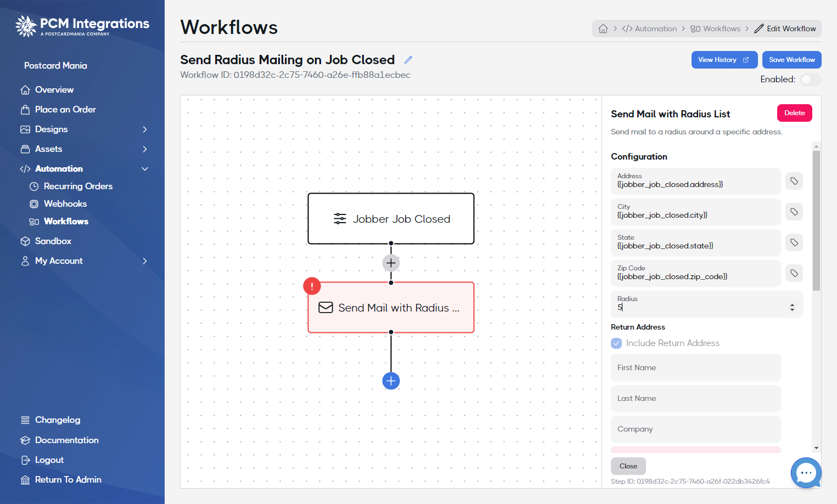This screenshot has height=504, width=837.
Task: Click the Last Name field
Action: click(x=695, y=399)
